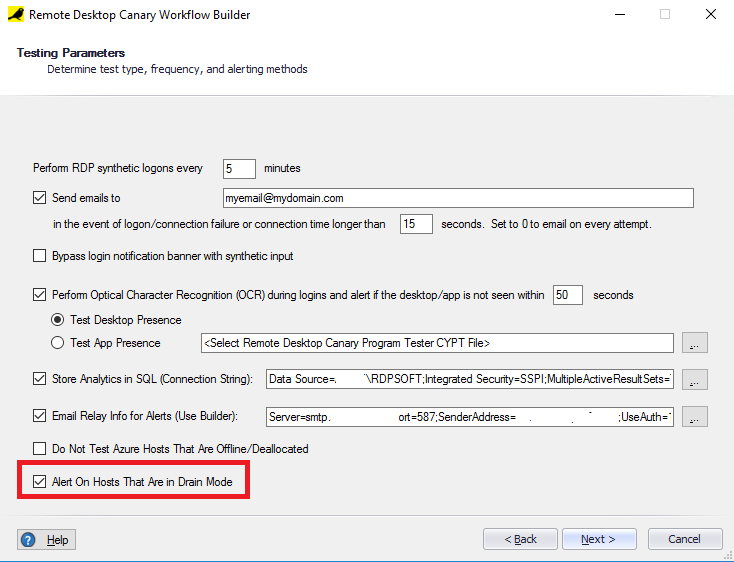
Task: Click the RDP synthetic logons minutes field
Action: click(239, 169)
